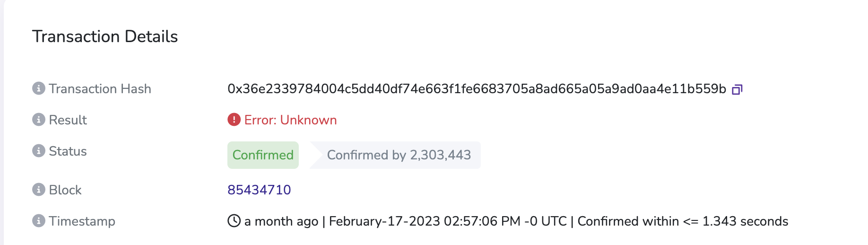The width and height of the screenshot is (868, 245).
Task: Click the clock icon in the Timestamp row
Action: click(234, 221)
